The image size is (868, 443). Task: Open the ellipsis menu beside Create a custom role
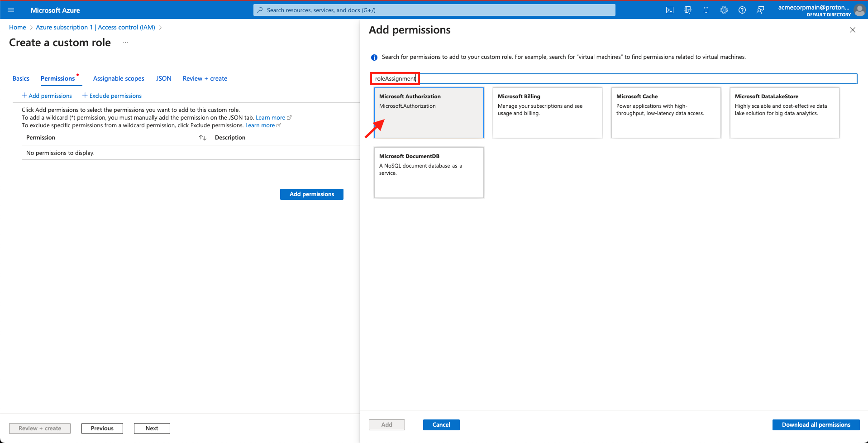pyautogui.click(x=125, y=43)
